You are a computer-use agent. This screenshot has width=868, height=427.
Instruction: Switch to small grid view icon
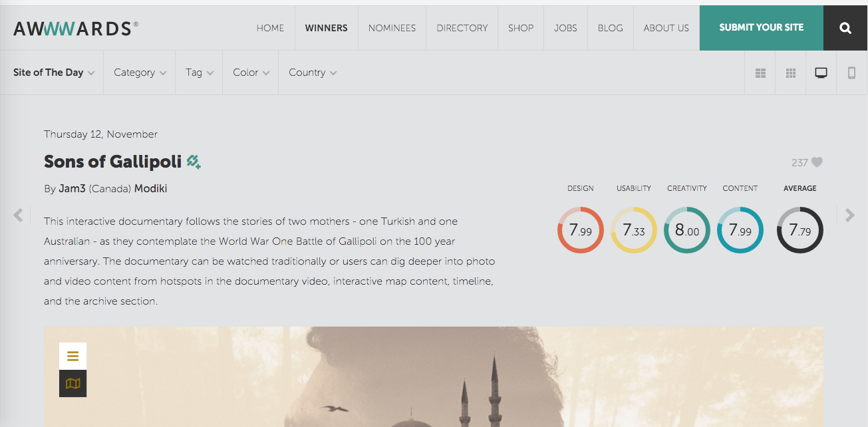click(x=791, y=73)
